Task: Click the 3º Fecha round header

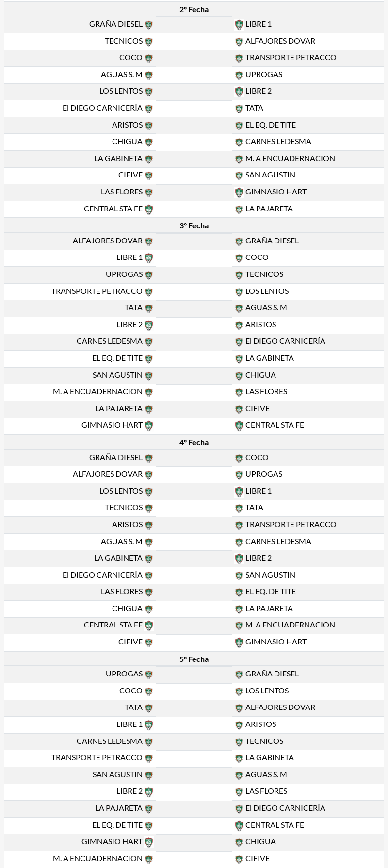Action: (194, 226)
